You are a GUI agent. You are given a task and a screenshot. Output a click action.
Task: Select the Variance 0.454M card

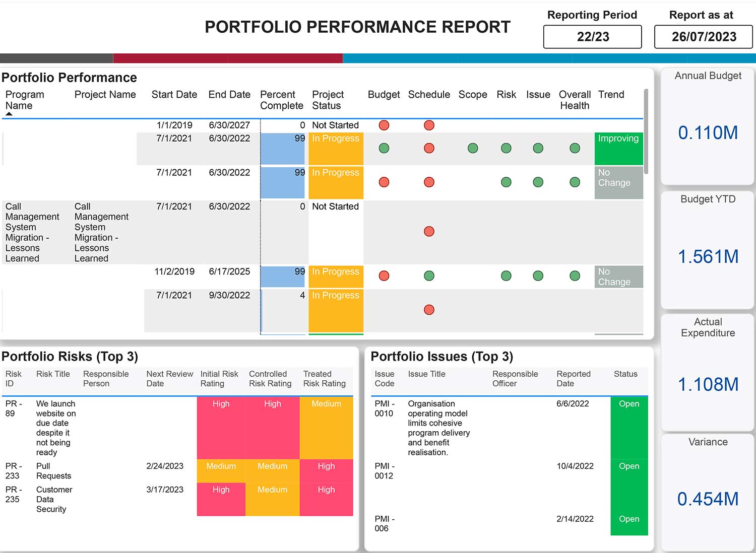(x=708, y=493)
